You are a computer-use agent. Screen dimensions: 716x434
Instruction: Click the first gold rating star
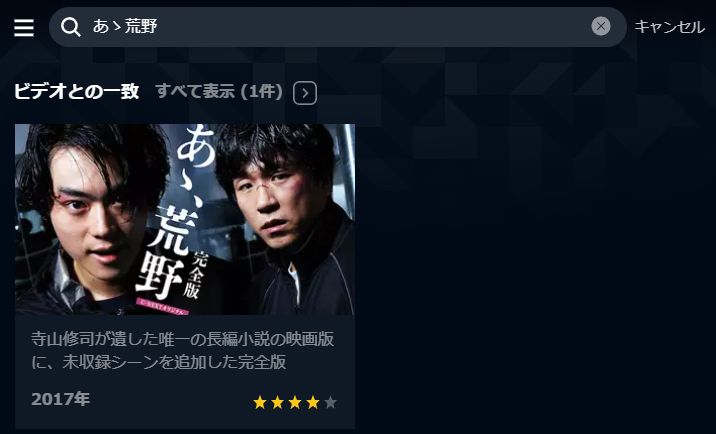(x=260, y=402)
